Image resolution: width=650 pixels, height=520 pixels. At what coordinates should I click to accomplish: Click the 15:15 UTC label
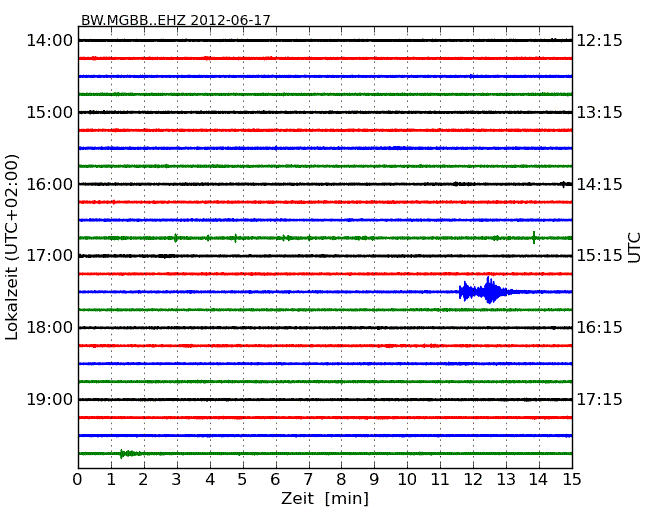click(x=600, y=255)
